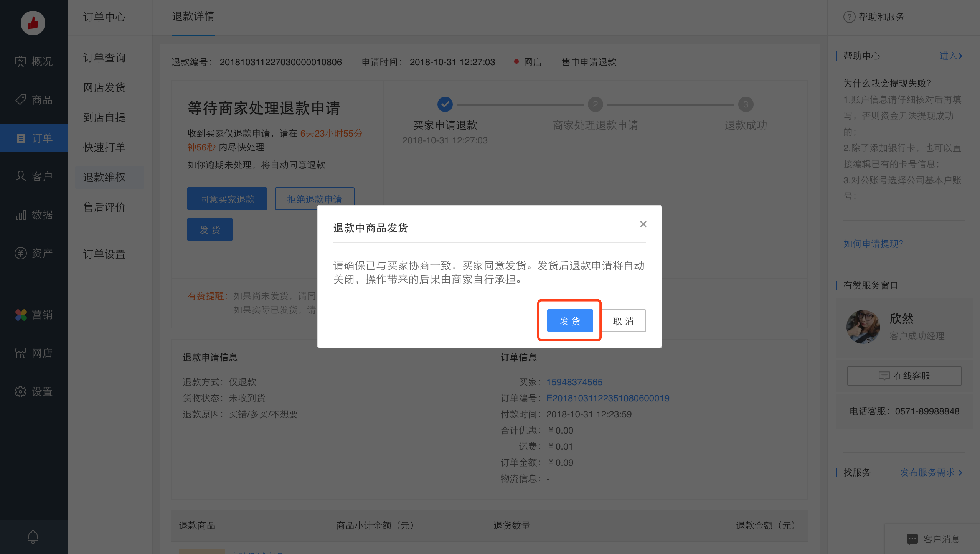
Task: Open the 数据 data section
Action: pos(34,215)
